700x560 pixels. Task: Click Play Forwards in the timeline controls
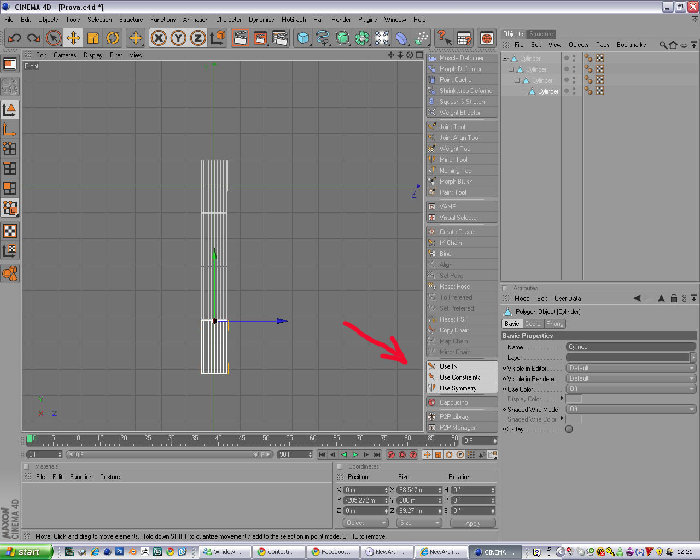click(x=355, y=455)
